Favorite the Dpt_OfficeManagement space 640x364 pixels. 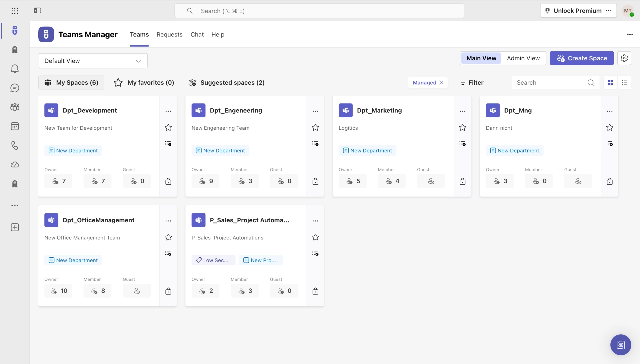coord(168,237)
